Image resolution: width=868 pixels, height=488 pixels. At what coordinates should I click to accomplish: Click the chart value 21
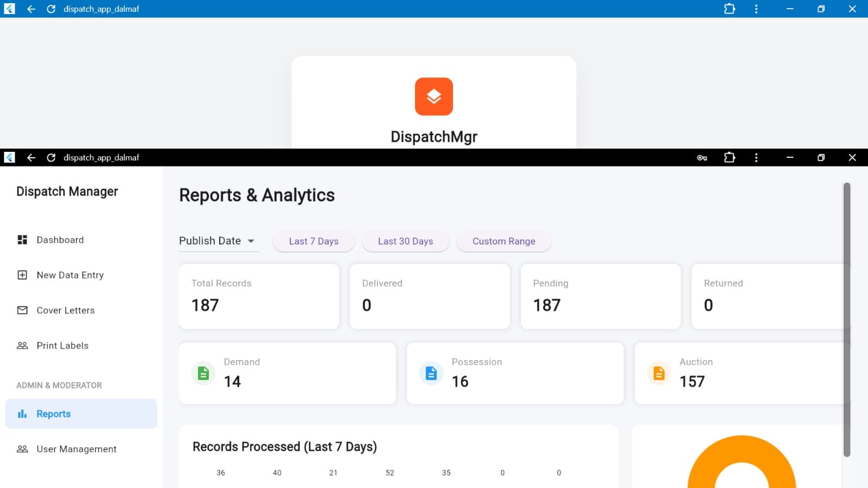point(333,473)
